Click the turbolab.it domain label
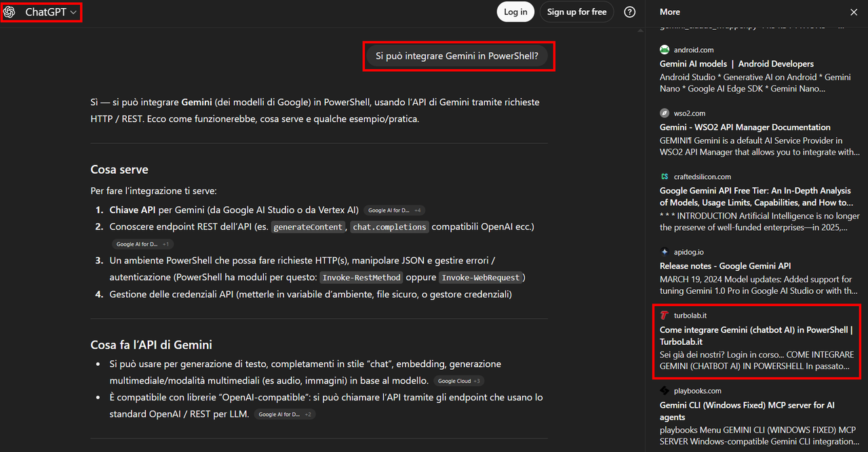 click(x=690, y=316)
